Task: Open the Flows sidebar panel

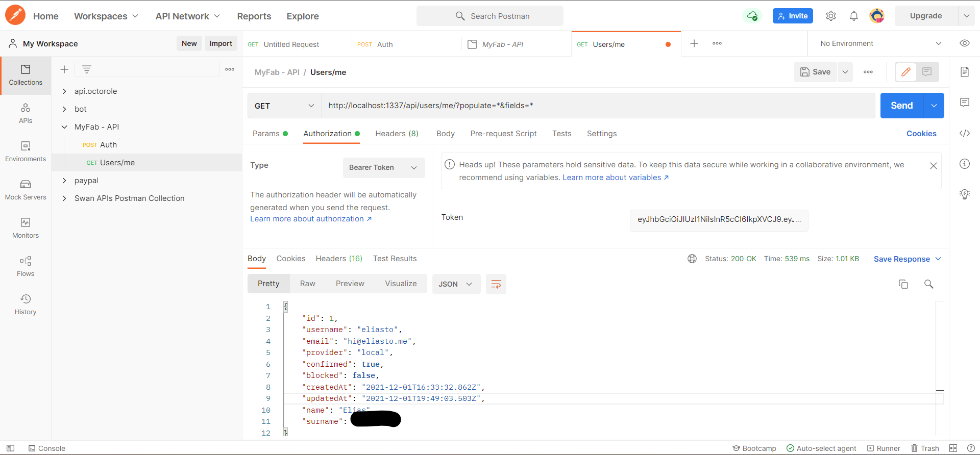Action: coord(26,266)
